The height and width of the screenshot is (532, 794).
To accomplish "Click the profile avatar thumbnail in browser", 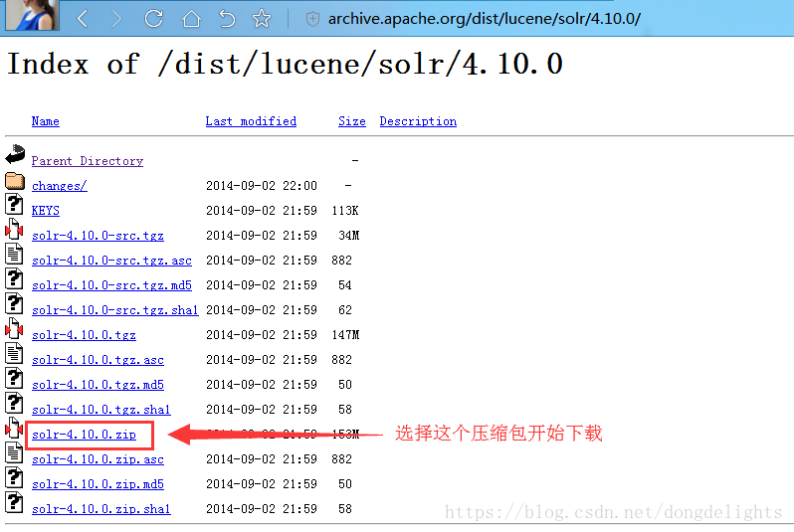I will pos(33,15).
